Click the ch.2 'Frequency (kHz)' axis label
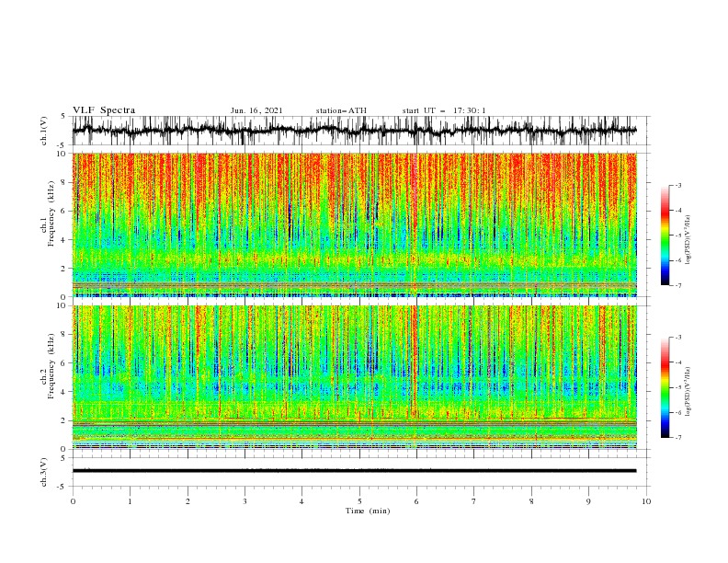 tap(51, 366)
